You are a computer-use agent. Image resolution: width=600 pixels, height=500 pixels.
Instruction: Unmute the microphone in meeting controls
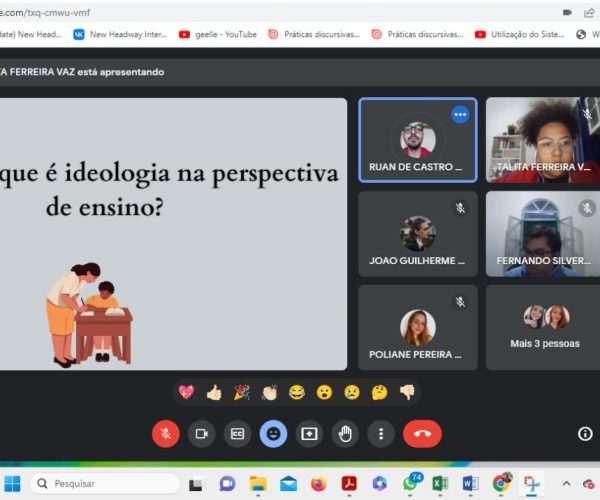(x=166, y=434)
